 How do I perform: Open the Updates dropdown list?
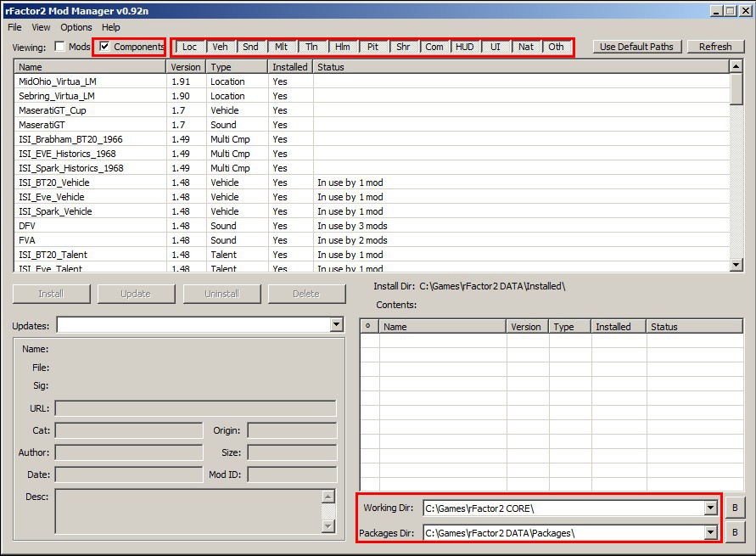pyautogui.click(x=336, y=325)
